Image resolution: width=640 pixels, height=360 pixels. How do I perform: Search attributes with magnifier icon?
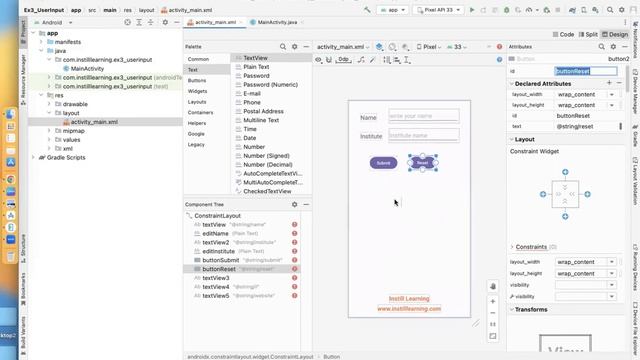[x=602, y=47]
